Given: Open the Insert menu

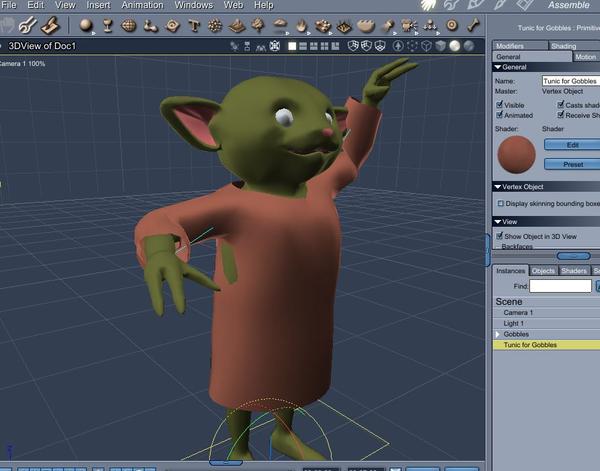Looking at the screenshot, I should [98, 5].
